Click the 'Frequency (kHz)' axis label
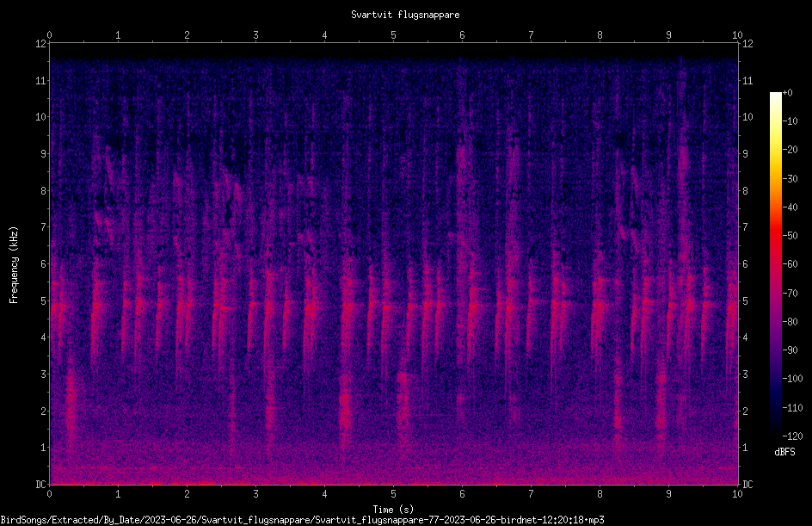 (x=14, y=265)
